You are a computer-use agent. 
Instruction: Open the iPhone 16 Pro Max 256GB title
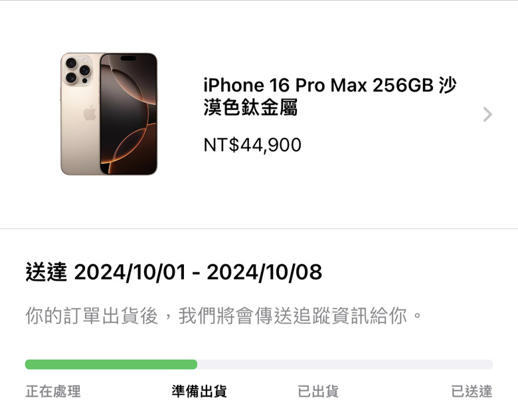pos(329,96)
